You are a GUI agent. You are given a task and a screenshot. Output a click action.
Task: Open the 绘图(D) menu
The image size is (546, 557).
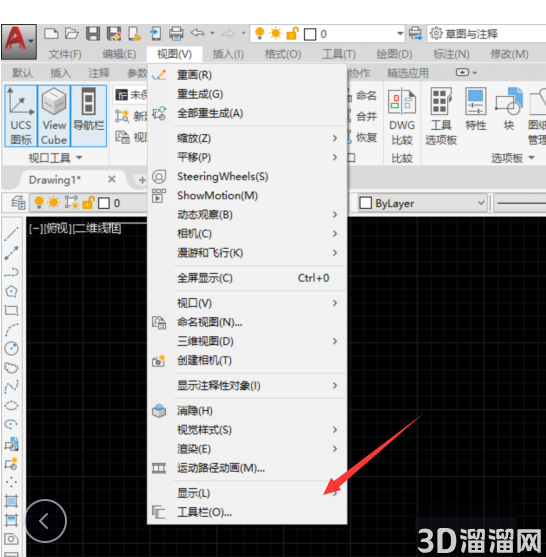tap(394, 54)
